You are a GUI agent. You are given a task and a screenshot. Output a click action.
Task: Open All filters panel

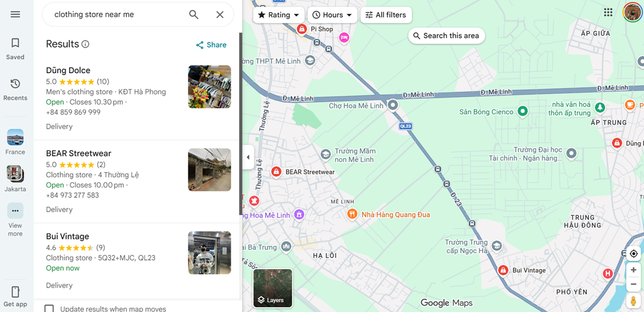click(x=386, y=15)
